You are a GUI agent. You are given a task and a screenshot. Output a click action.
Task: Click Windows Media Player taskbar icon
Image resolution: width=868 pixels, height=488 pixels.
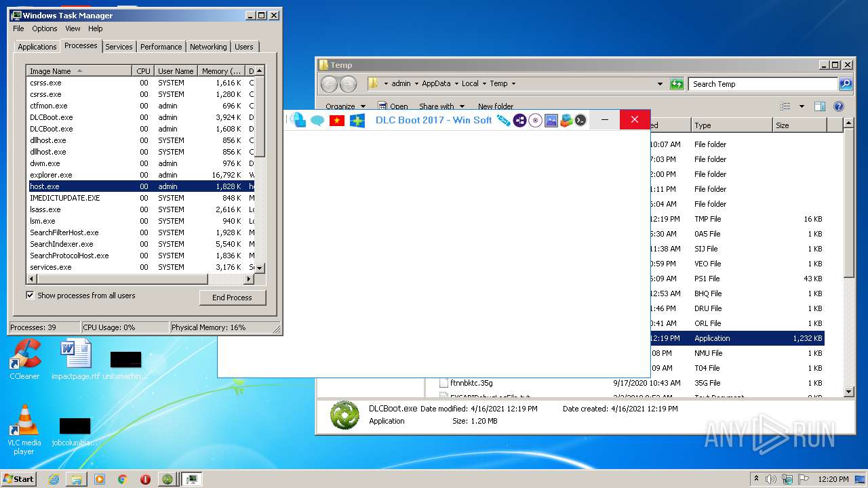tap(100, 479)
